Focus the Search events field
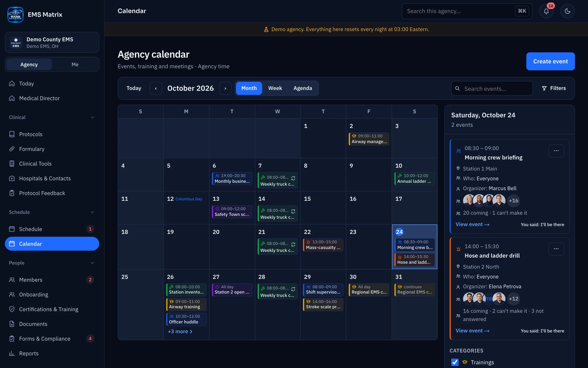The image size is (588, 368). [492, 88]
